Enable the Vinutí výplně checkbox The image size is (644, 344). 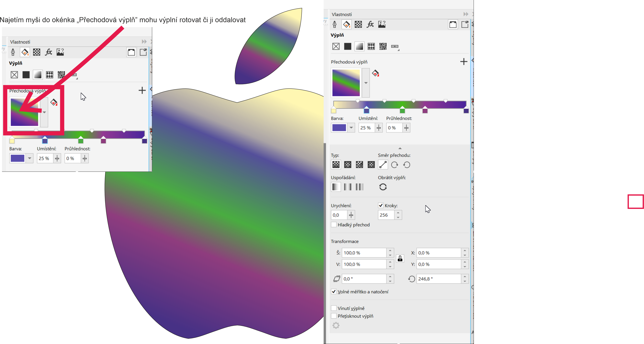(334, 308)
